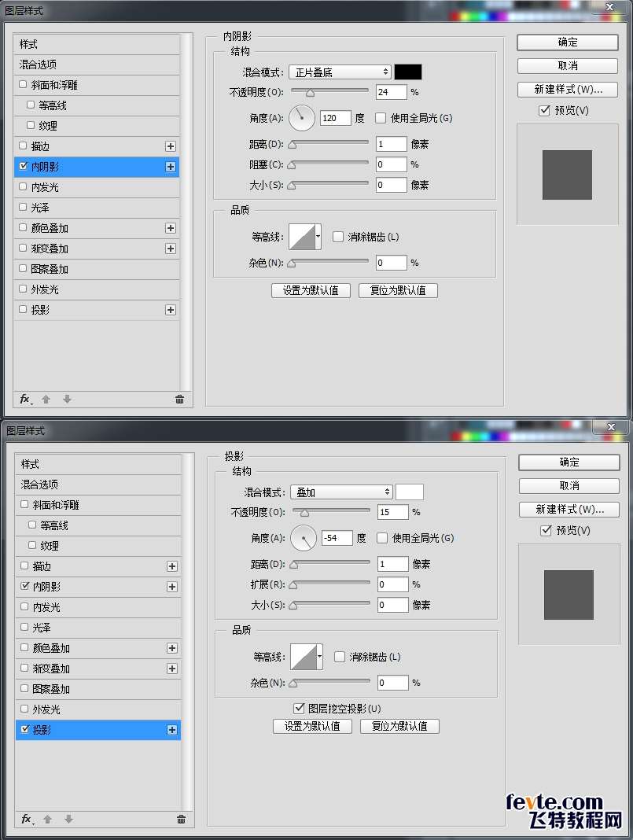Screen dimensions: 633x840
Task: Select 混合选项 in upper dialog list
Action: point(97,64)
